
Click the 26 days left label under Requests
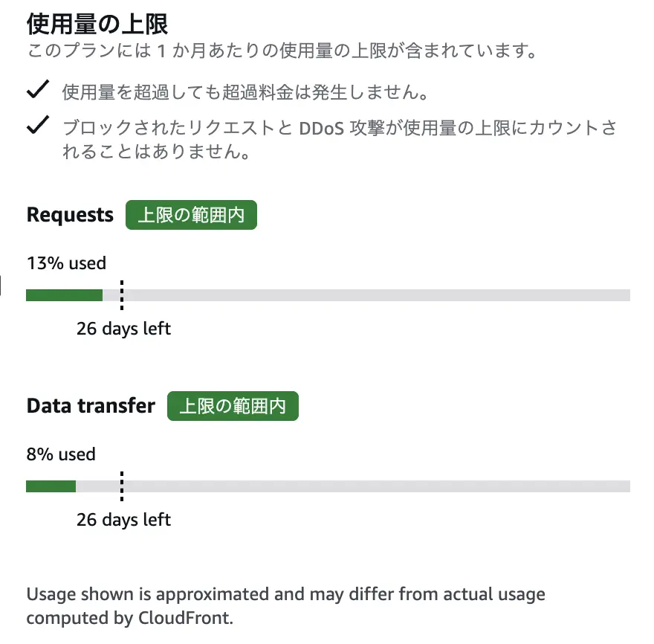coord(123,328)
